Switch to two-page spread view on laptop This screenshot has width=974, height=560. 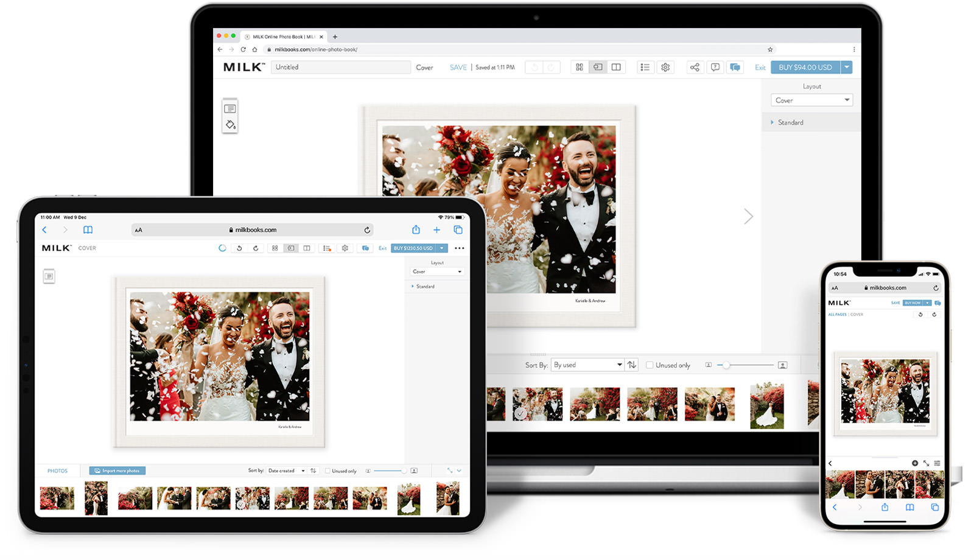point(616,67)
